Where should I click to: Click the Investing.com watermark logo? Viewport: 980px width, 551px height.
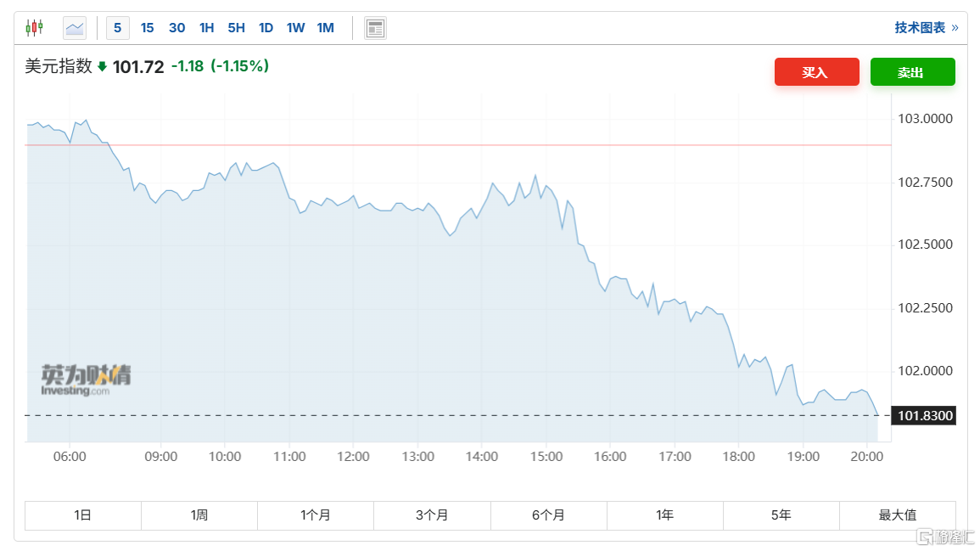tap(86, 380)
